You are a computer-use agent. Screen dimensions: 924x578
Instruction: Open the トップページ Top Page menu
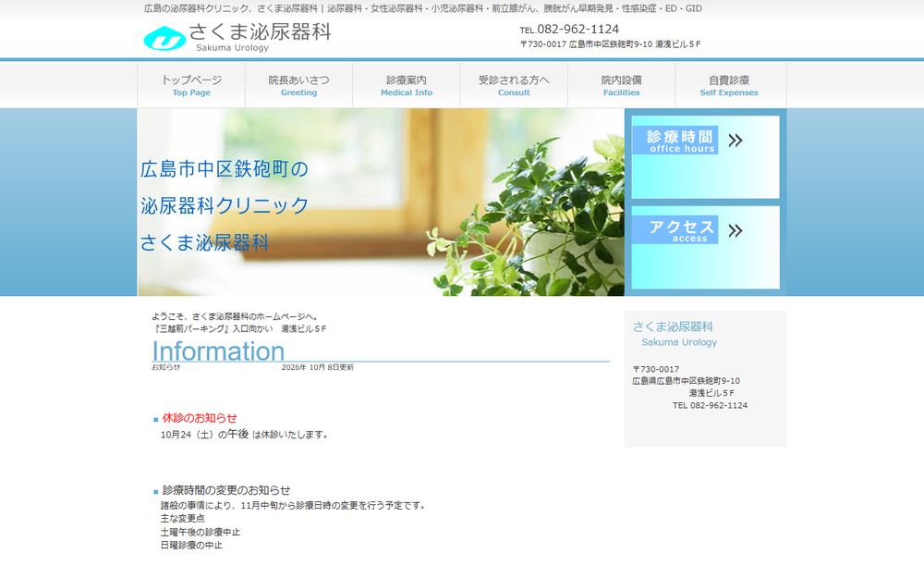(x=191, y=85)
